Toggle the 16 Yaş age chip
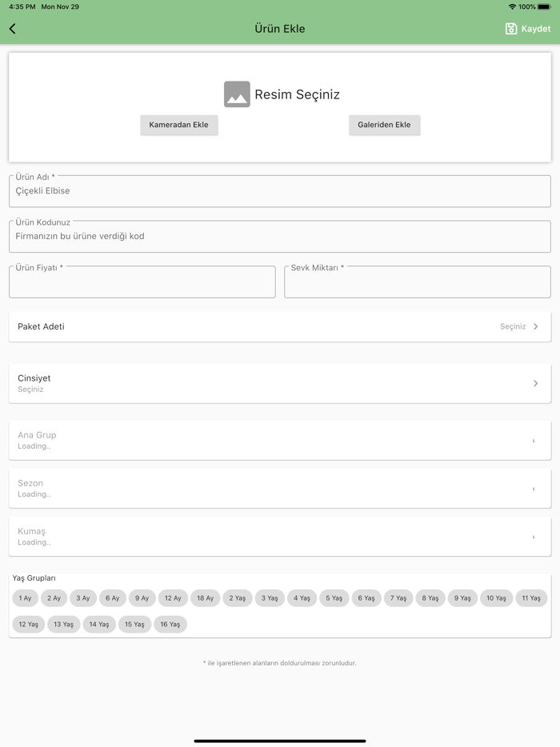This screenshot has height=747, width=560. (x=170, y=625)
